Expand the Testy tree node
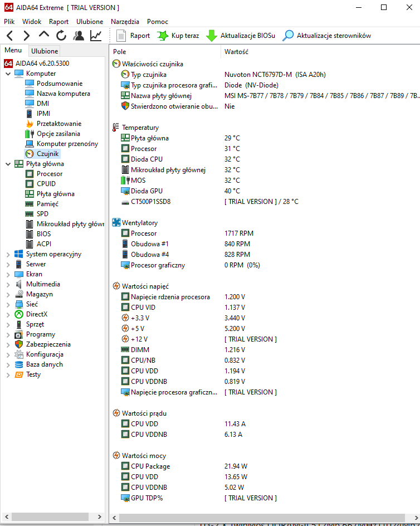 [8, 374]
